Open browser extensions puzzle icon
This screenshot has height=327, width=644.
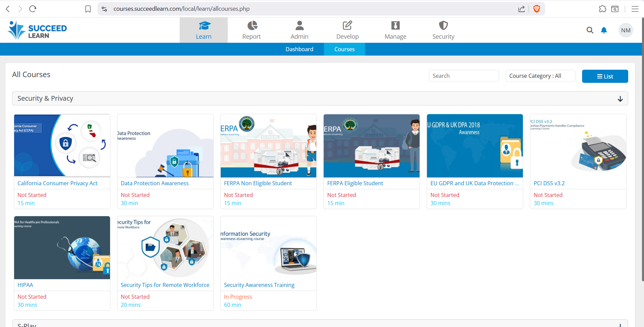tap(603, 9)
